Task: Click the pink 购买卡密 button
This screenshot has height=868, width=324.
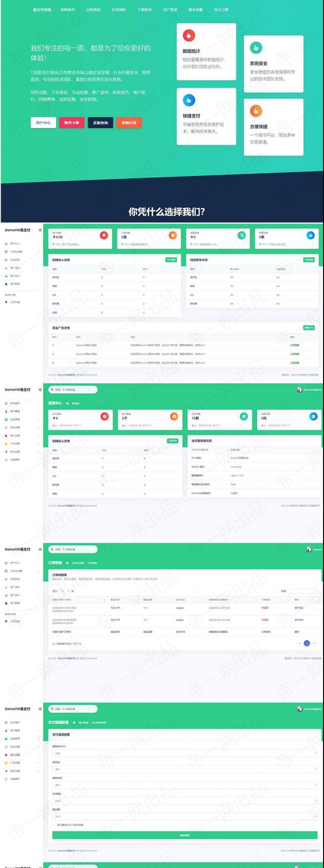Action: (x=71, y=123)
